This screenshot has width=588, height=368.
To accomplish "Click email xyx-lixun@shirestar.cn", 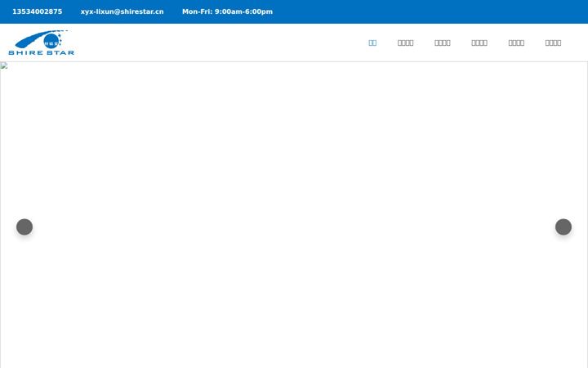I will point(122,11).
